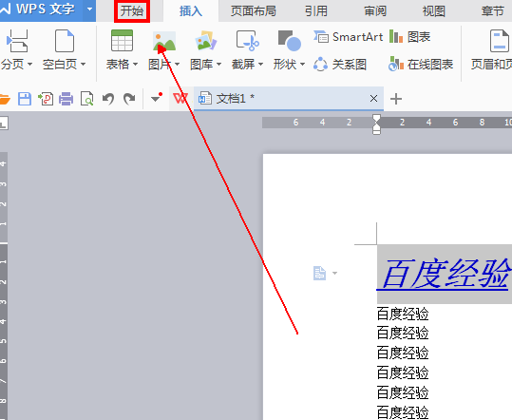The height and width of the screenshot is (420, 512).
Task: Insert a Relationship diagram (关系图)
Action: [x=340, y=65]
